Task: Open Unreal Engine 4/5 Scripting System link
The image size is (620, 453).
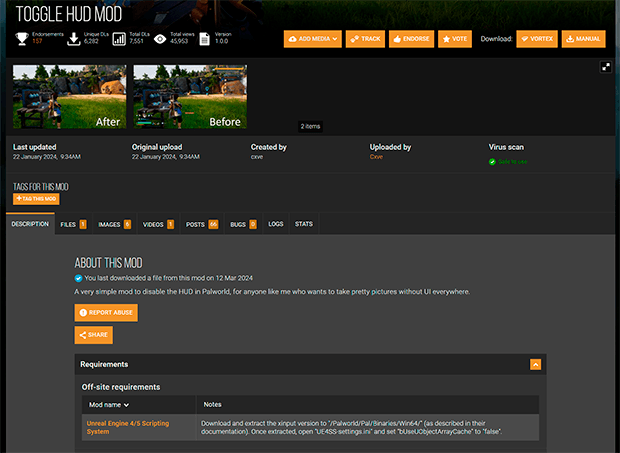Action: pyautogui.click(x=128, y=427)
